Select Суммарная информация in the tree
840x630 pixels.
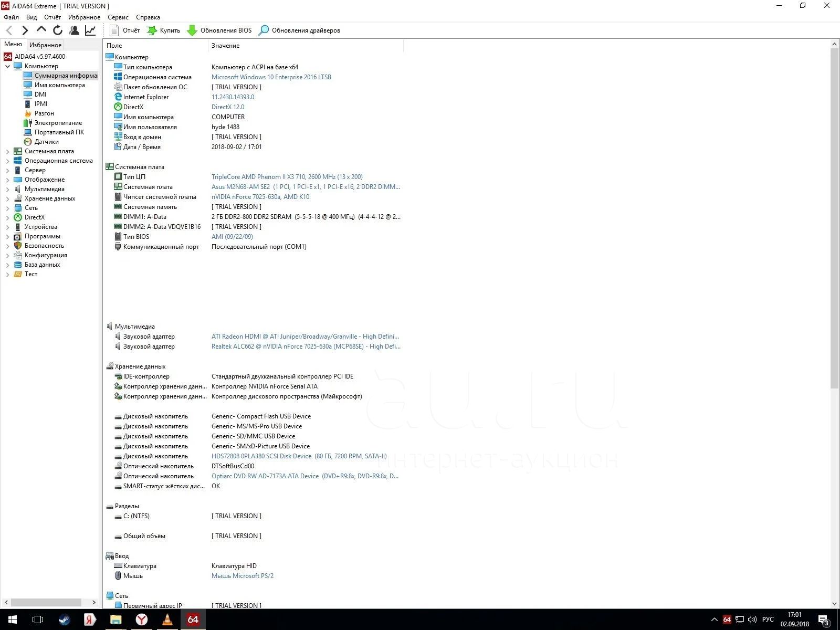pos(60,76)
